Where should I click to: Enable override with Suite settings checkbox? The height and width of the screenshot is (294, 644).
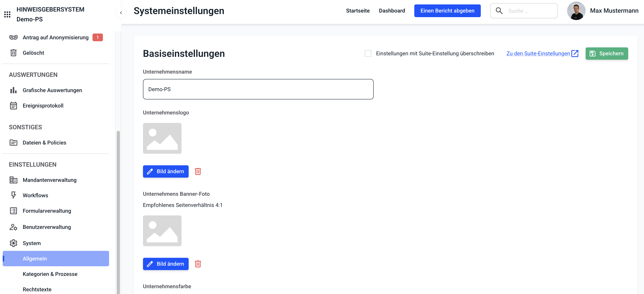368,54
